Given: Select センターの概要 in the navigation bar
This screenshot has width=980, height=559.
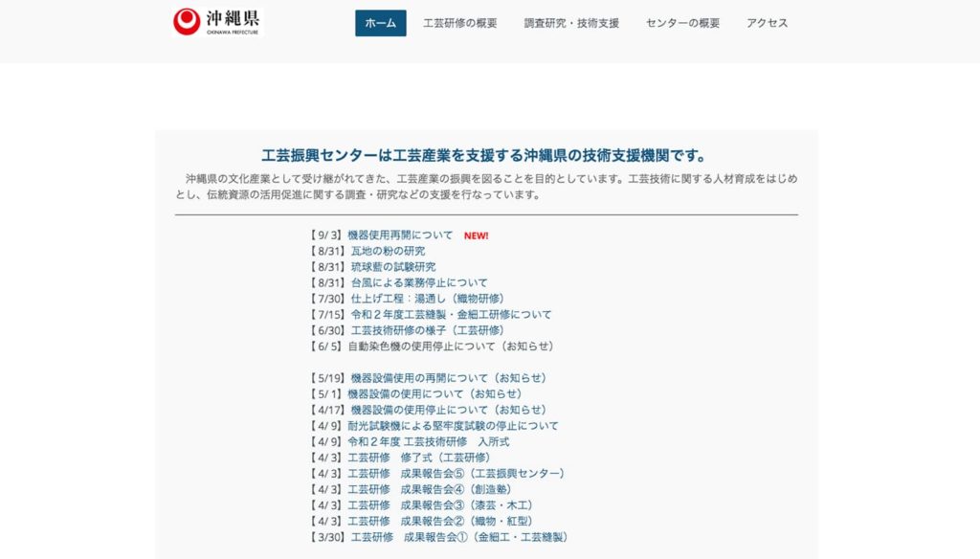Looking at the screenshot, I should (681, 22).
